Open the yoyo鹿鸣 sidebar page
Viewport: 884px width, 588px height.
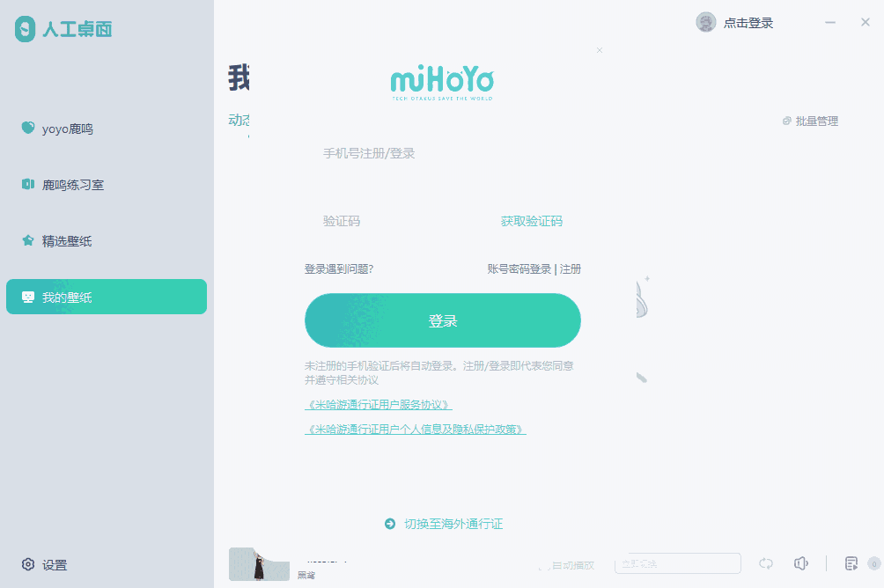pyautogui.click(x=107, y=129)
